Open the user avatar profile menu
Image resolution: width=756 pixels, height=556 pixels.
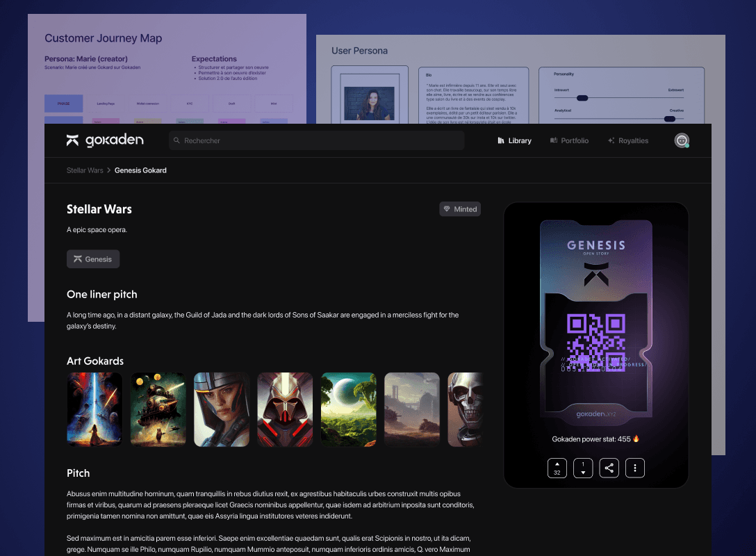point(681,140)
